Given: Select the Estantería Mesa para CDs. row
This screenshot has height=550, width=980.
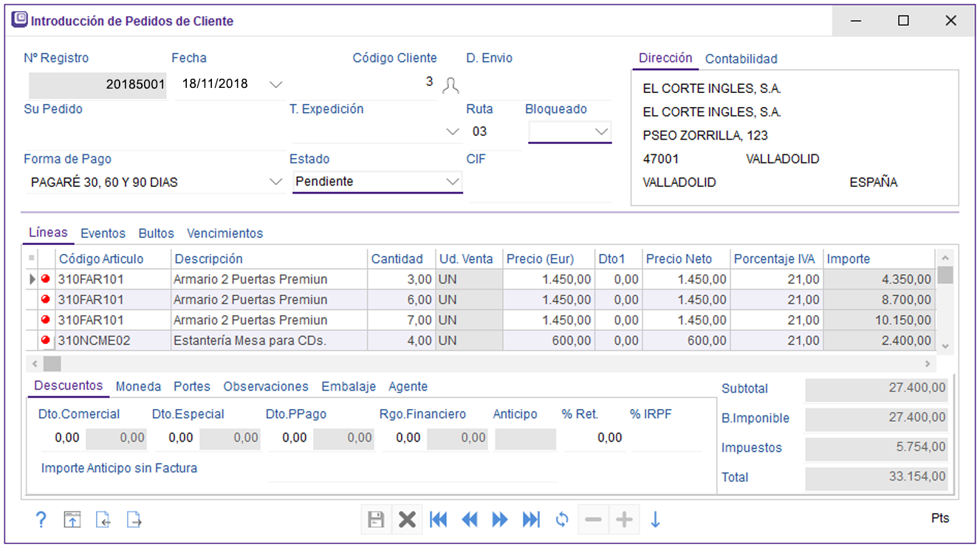Looking at the screenshot, I should tap(249, 341).
